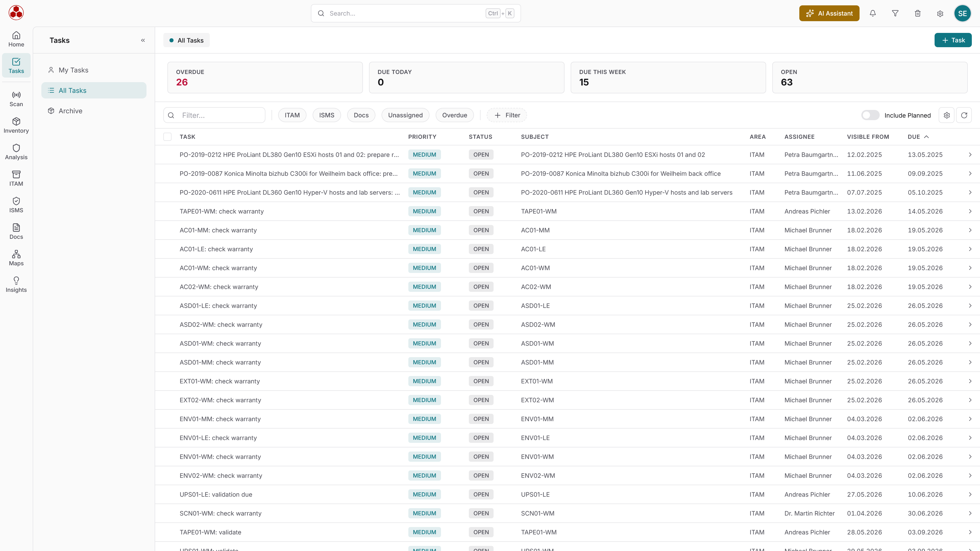Open task AC01-MM: check warranty
This screenshot has width=980, height=551.
pos(218,230)
